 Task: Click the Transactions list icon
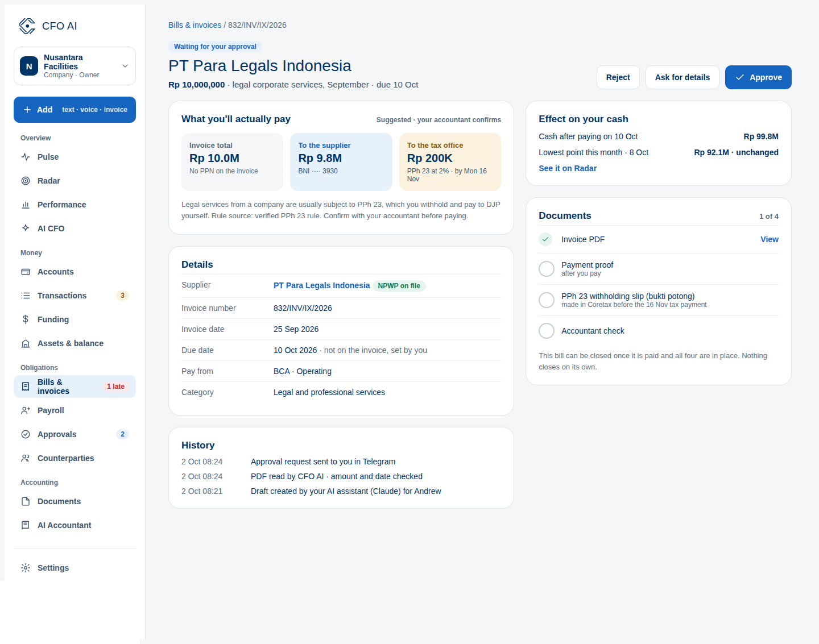pyautogui.click(x=26, y=296)
